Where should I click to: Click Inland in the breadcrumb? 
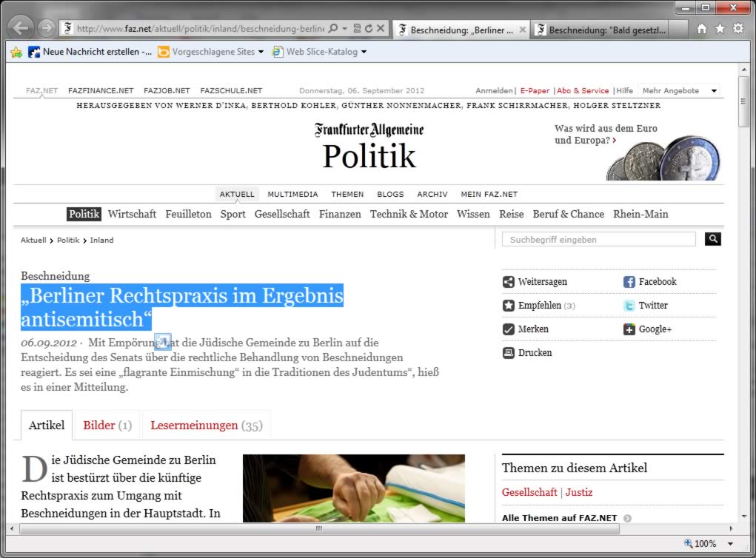[101, 240]
